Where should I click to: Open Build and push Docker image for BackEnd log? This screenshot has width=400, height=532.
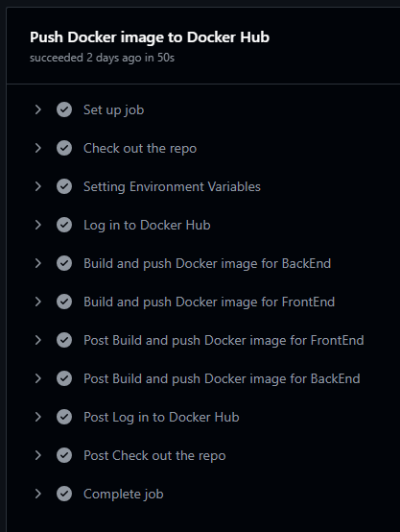click(x=207, y=264)
